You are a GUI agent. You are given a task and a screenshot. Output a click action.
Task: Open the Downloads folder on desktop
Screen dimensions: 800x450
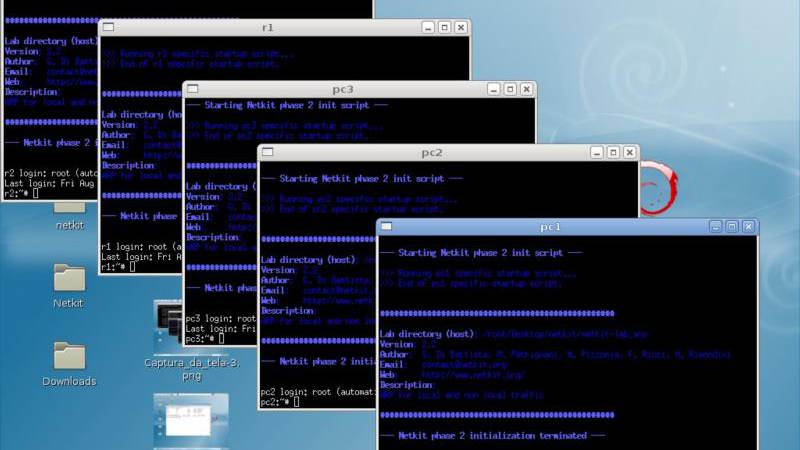[69, 357]
